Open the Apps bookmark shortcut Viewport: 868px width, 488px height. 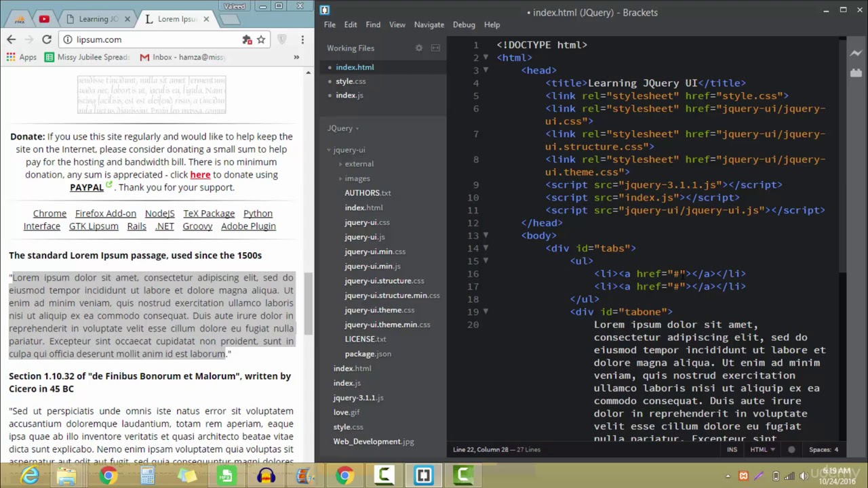22,58
